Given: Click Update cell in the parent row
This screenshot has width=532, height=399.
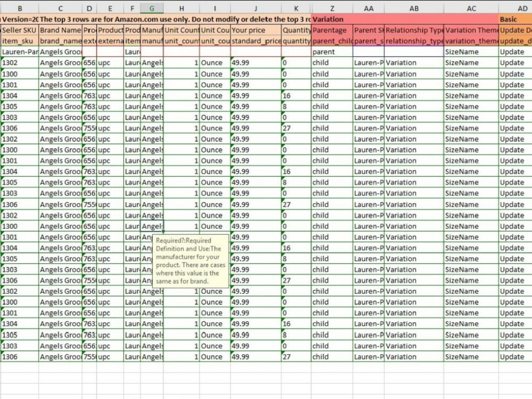Looking at the screenshot, I should [516, 52].
